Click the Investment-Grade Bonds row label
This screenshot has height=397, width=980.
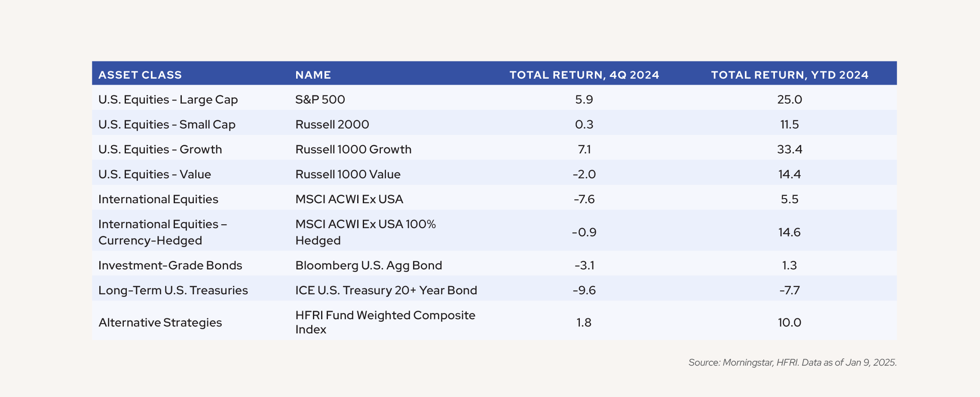pos(170,266)
